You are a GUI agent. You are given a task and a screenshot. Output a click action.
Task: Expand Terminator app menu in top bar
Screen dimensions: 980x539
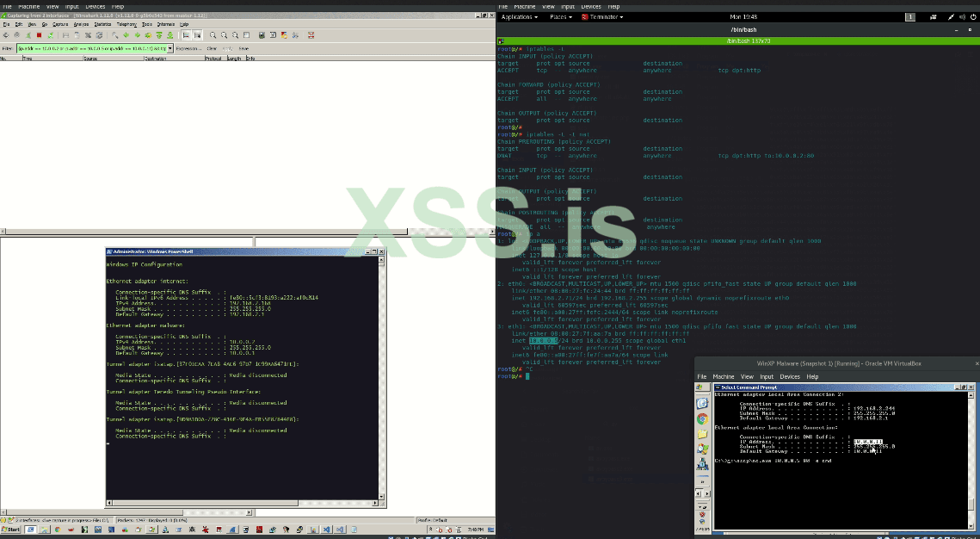point(602,17)
